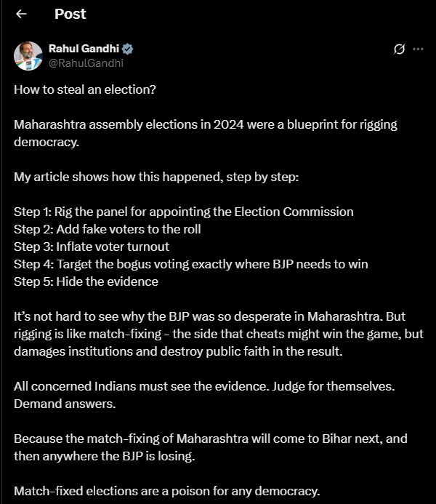Screen dimensions: 436x504
Task: Click the Step 2 line about fake voters
Action: coord(107,229)
